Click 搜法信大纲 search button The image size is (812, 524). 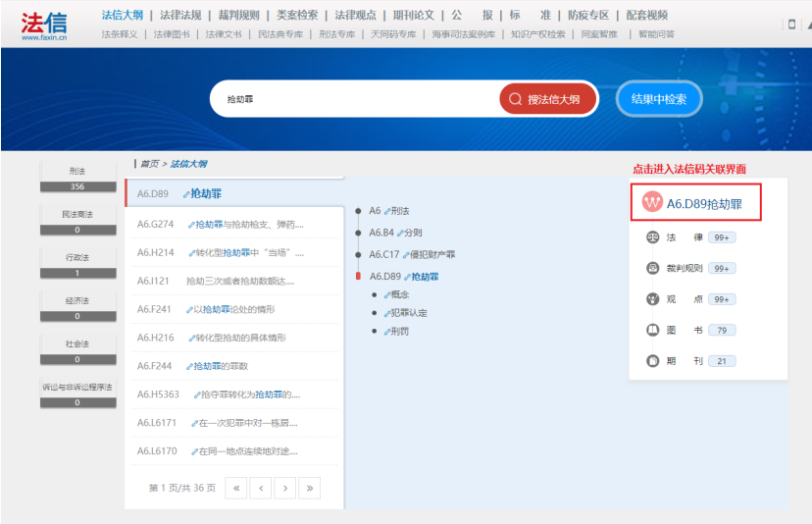(x=548, y=99)
